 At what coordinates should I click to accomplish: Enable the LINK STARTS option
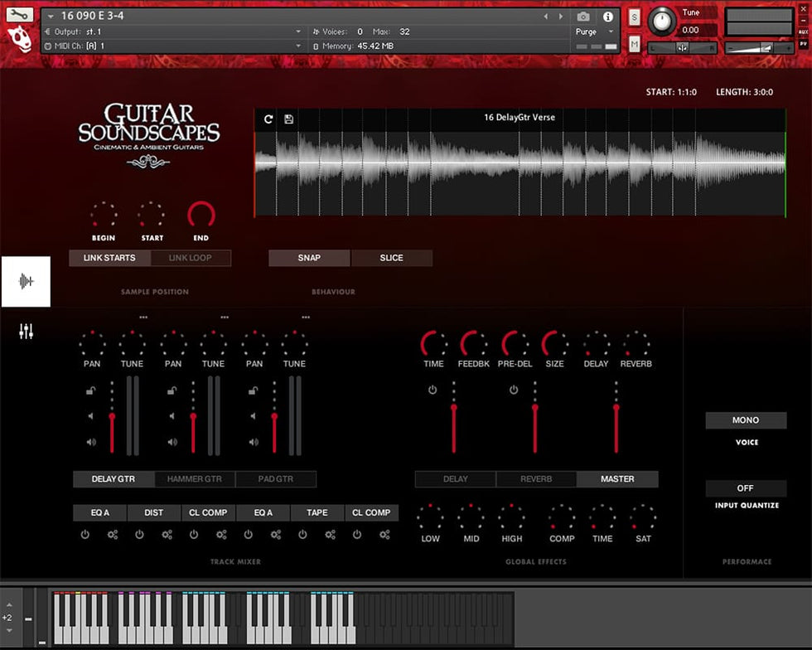click(109, 258)
